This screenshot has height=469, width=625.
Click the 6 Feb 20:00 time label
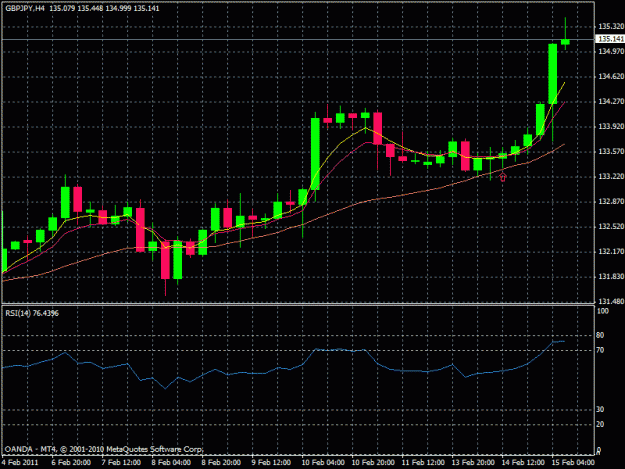click(71, 463)
